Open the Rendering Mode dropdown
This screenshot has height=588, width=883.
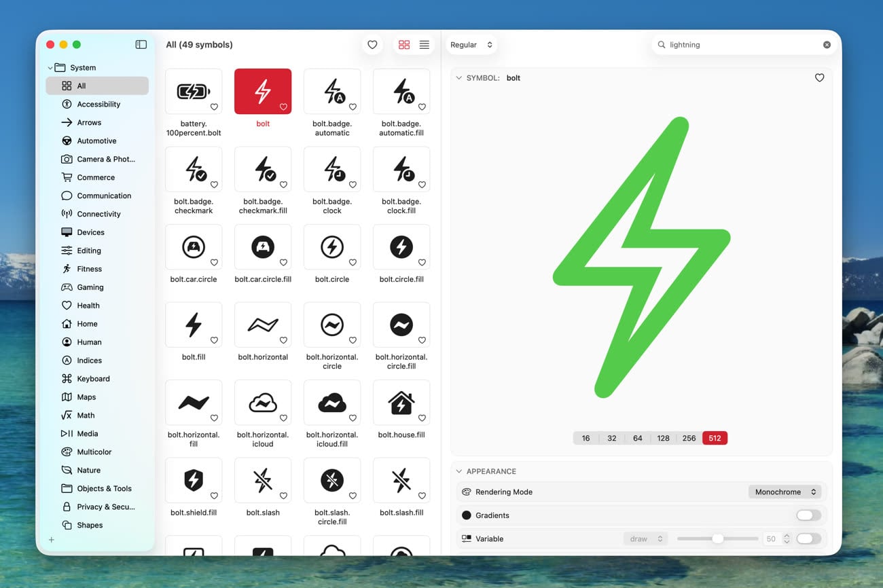click(785, 492)
